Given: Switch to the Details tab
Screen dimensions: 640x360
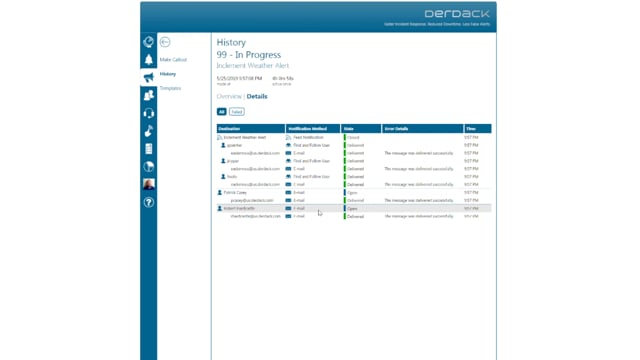Looking at the screenshot, I should [x=257, y=96].
